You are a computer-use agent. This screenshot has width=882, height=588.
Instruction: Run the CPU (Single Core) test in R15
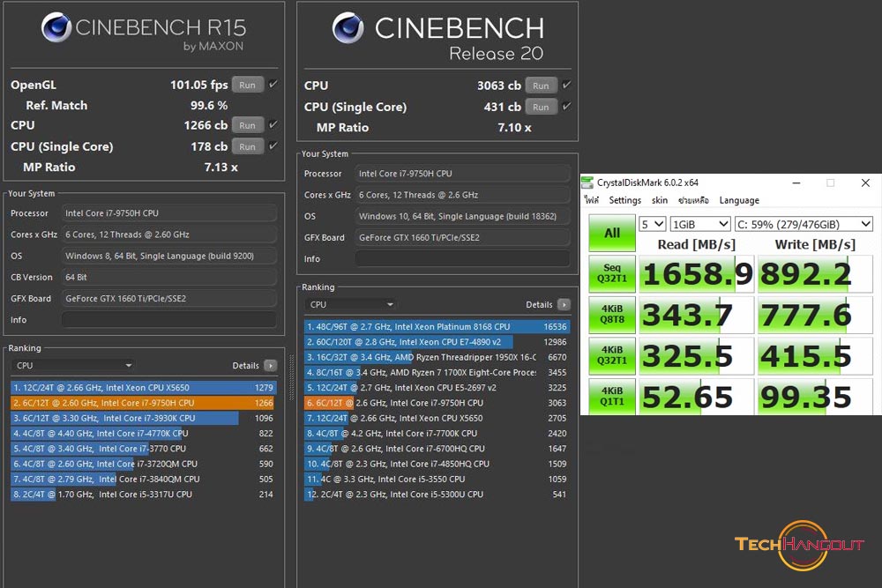pos(248,146)
